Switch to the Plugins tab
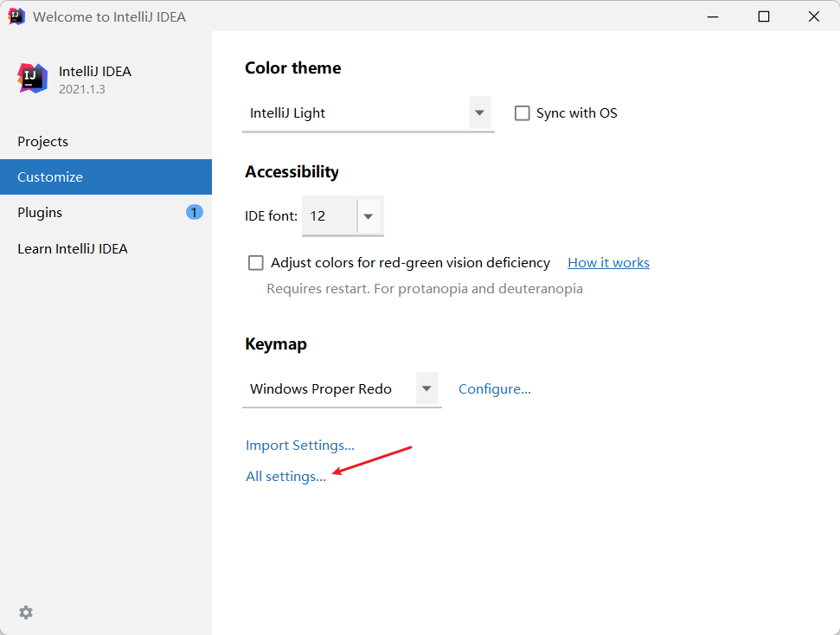This screenshot has height=635, width=840. tap(40, 213)
